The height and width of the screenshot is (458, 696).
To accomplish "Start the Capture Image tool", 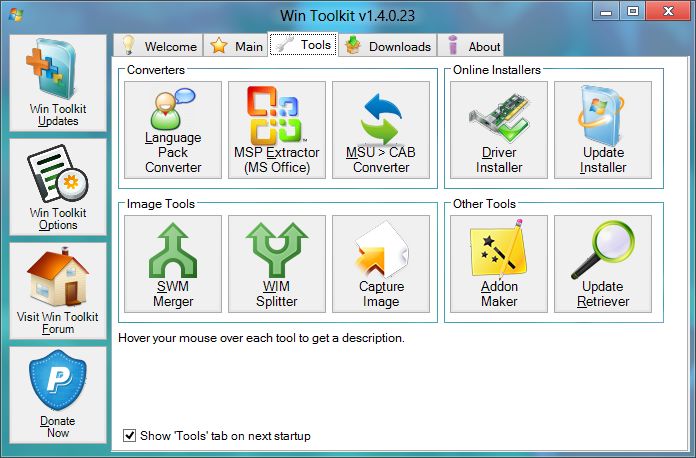I will [381, 264].
